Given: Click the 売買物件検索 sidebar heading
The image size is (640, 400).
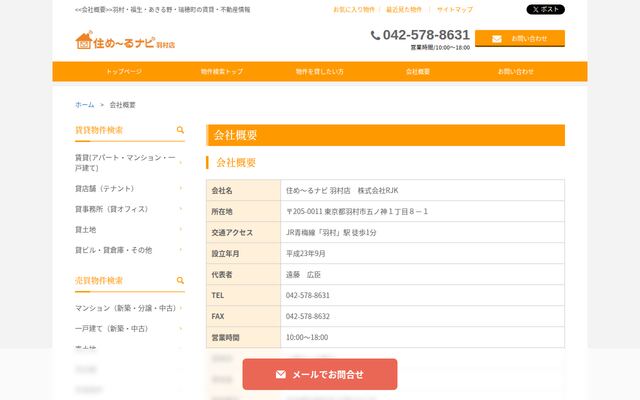Looking at the screenshot, I should pyautogui.click(x=99, y=281).
